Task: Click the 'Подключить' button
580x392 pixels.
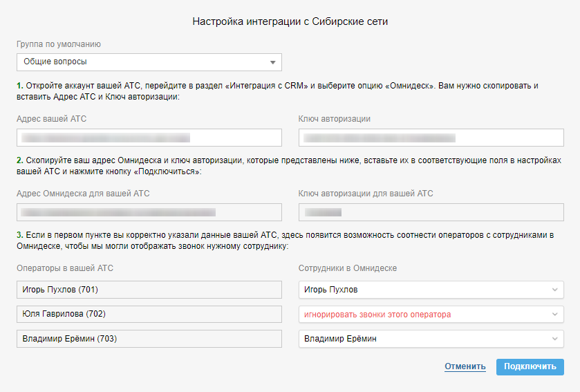Action: pos(530,367)
